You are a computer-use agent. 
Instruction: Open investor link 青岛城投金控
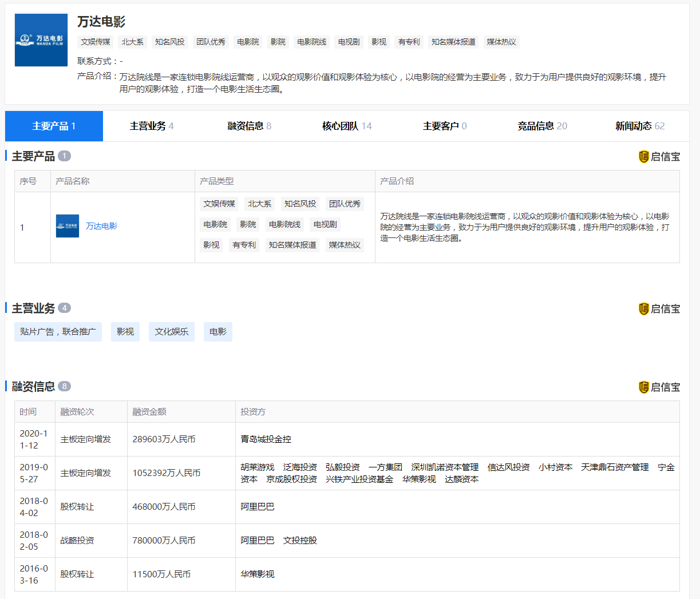[266, 439]
